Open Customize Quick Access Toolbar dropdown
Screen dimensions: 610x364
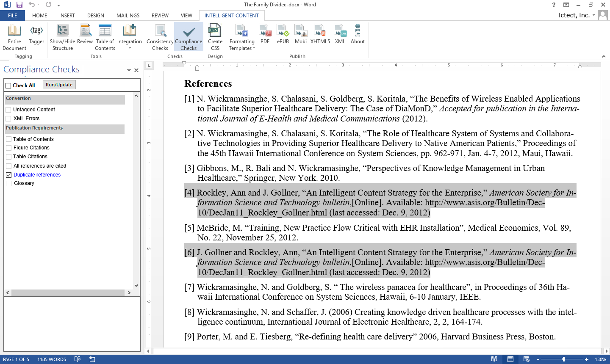click(x=58, y=5)
